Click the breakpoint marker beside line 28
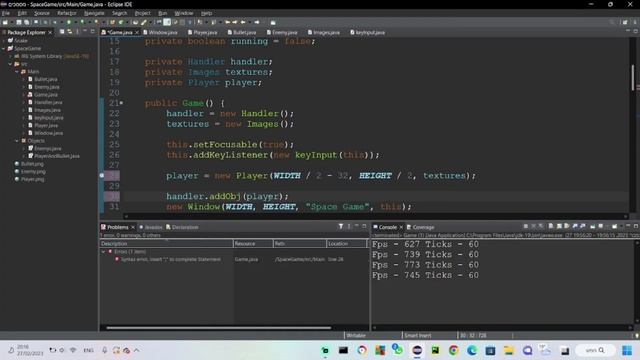 (x=102, y=176)
